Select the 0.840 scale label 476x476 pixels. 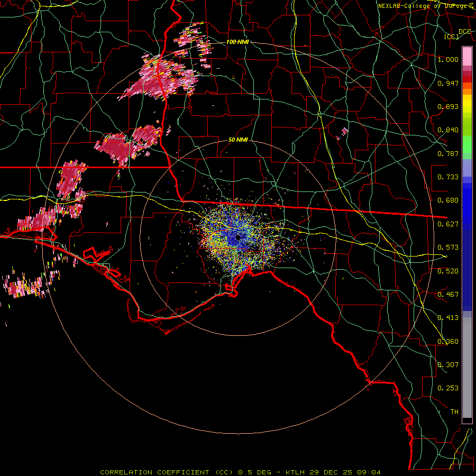[448, 130]
